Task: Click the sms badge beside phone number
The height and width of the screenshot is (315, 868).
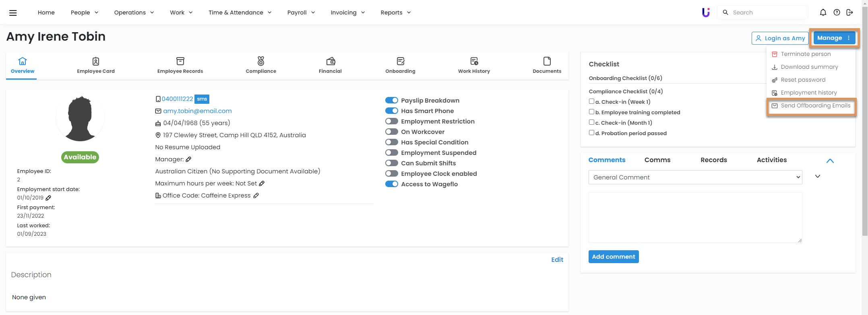Action: [x=202, y=99]
